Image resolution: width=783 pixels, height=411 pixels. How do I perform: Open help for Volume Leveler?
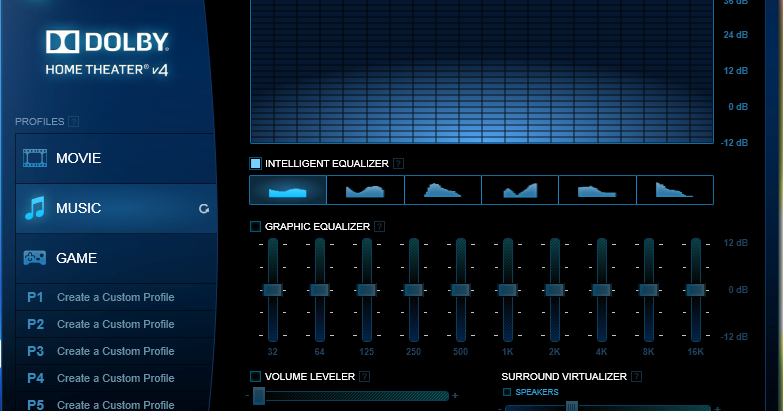[365, 377]
